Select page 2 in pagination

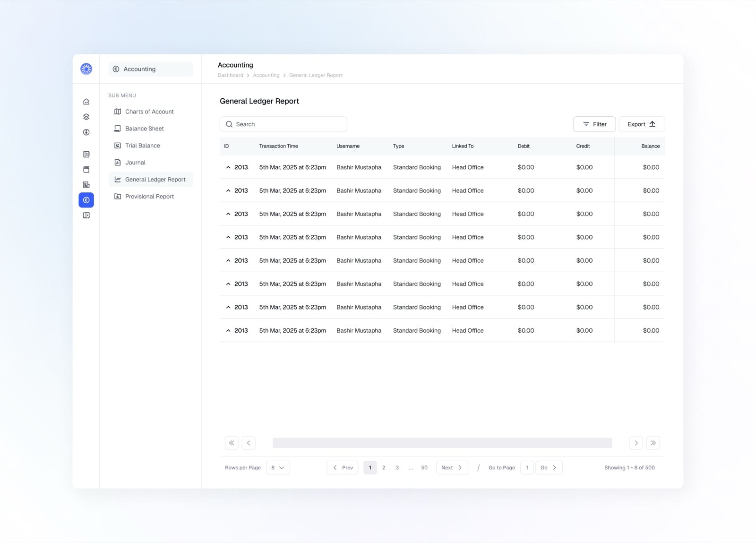point(384,467)
